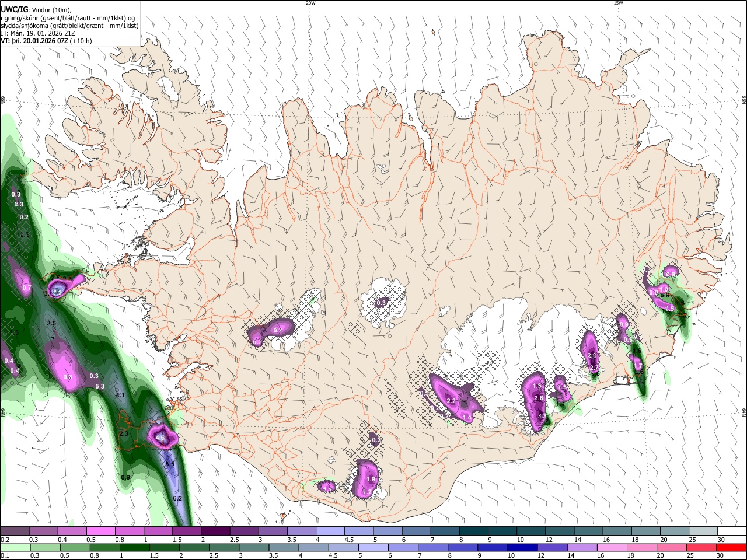Pick the darkest green 1–1.5 swatch in bottom legend row
This screenshot has width=747, height=560.
point(135,547)
